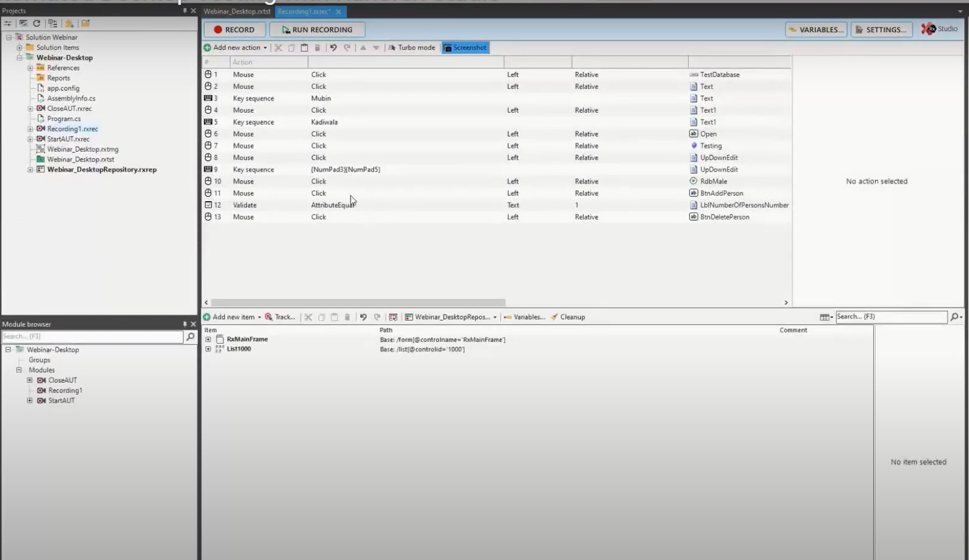
Task: Expand the RxMainFrame repository item
Action: point(208,339)
